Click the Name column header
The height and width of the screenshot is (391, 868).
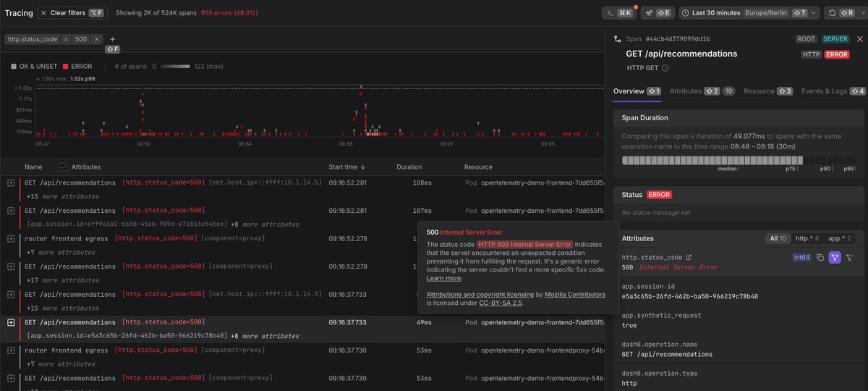(33, 167)
